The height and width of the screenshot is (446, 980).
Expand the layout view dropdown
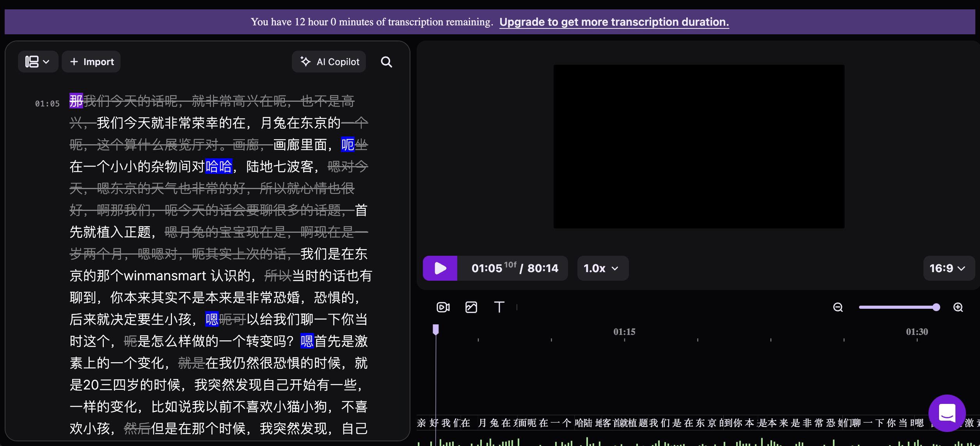tap(38, 62)
